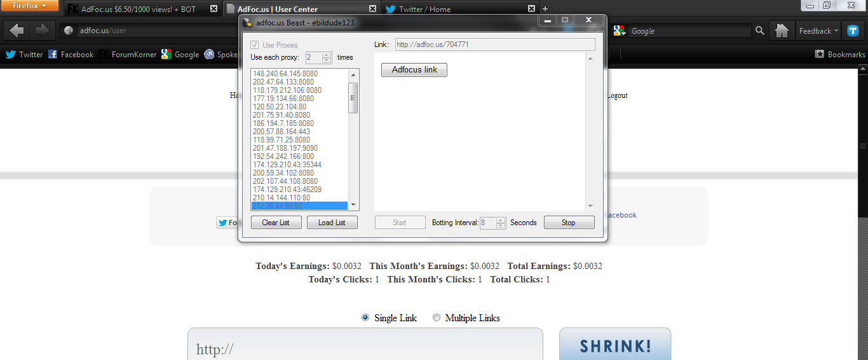Open the Google search engine selector
The height and width of the screenshot is (360, 868).
[x=620, y=31]
